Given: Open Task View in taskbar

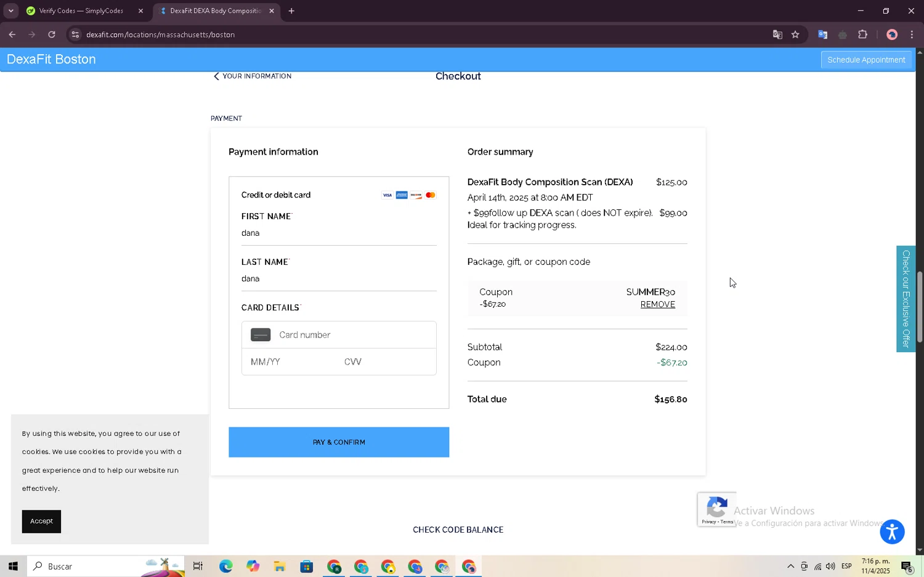Looking at the screenshot, I should [198, 566].
